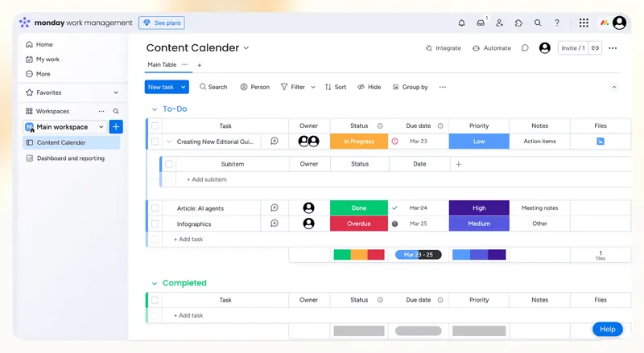Go to Home in sidebar

click(39, 44)
